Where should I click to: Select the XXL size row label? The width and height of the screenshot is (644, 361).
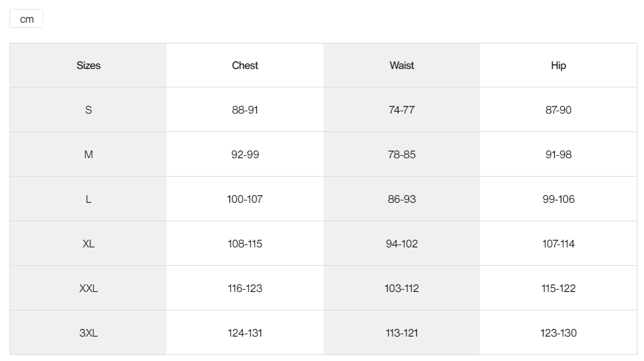tap(88, 288)
